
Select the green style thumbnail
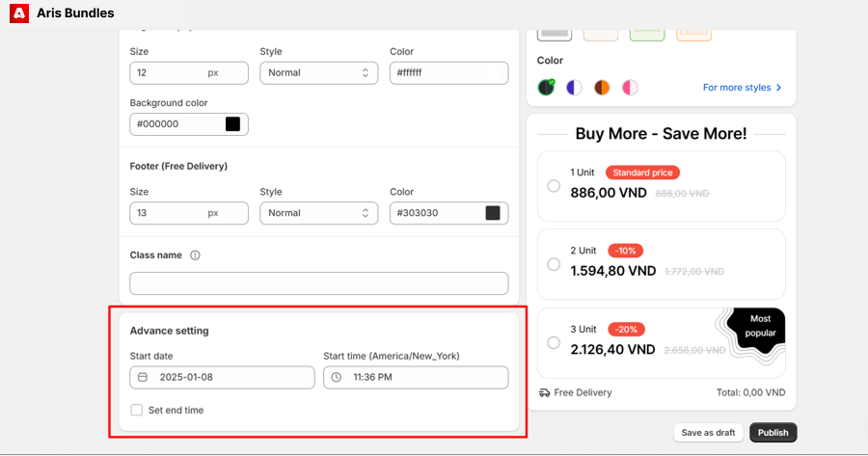click(647, 35)
